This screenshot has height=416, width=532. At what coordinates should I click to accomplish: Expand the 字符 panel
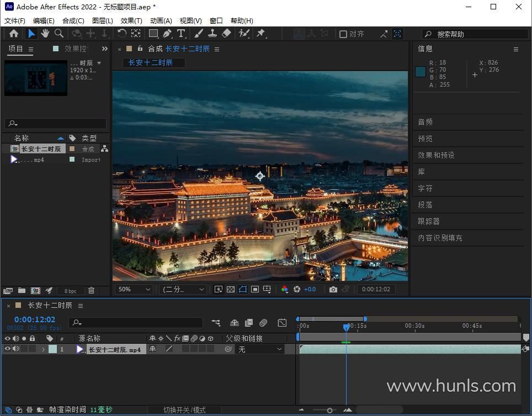425,188
